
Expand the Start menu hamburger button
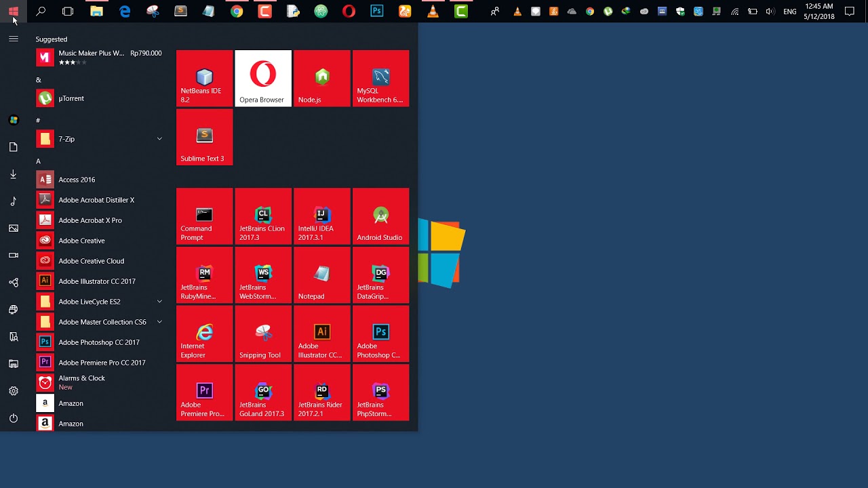point(13,39)
